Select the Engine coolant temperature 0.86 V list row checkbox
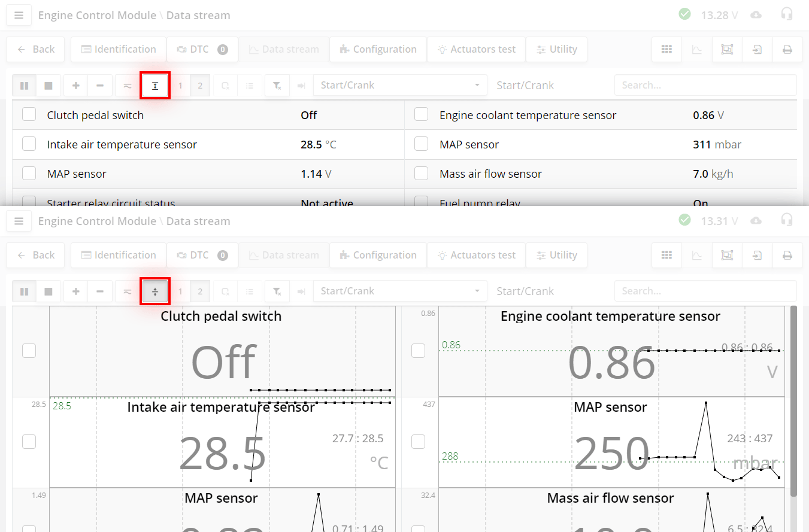The height and width of the screenshot is (532, 809). (422, 114)
